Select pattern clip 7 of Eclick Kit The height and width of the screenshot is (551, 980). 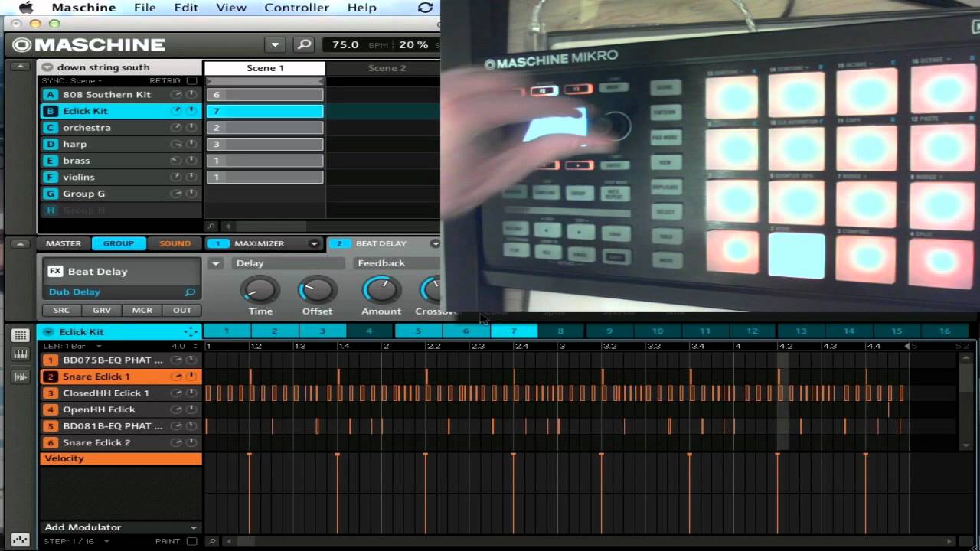[265, 111]
